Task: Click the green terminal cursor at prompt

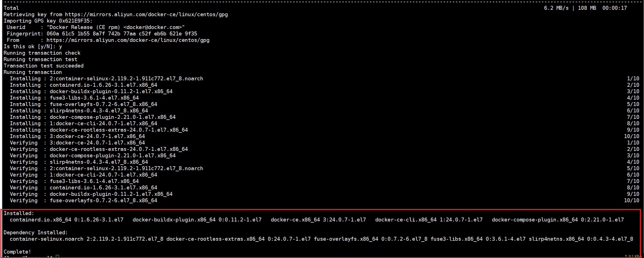Action: click(57, 256)
